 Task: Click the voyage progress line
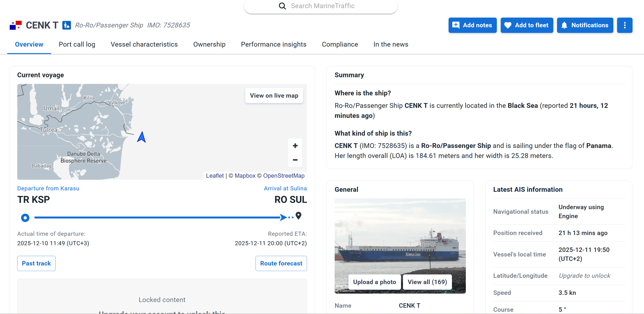point(157,217)
